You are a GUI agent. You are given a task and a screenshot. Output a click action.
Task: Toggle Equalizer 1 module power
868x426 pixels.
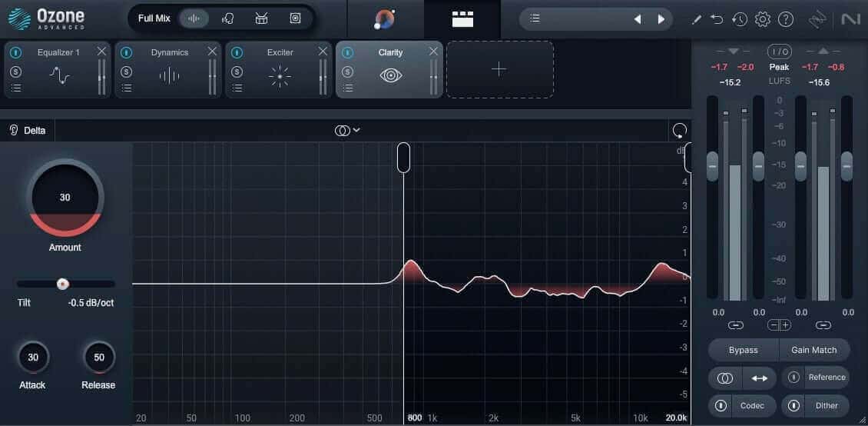[x=16, y=52]
